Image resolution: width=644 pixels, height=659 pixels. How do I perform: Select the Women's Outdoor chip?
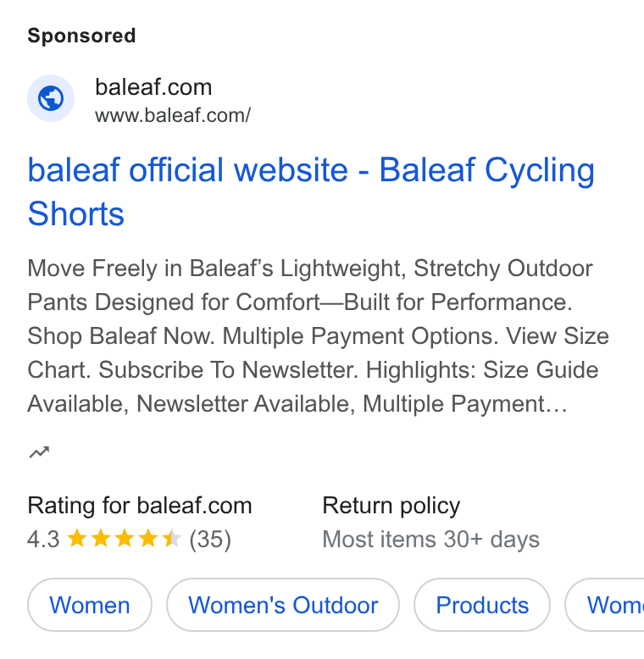[x=283, y=605]
